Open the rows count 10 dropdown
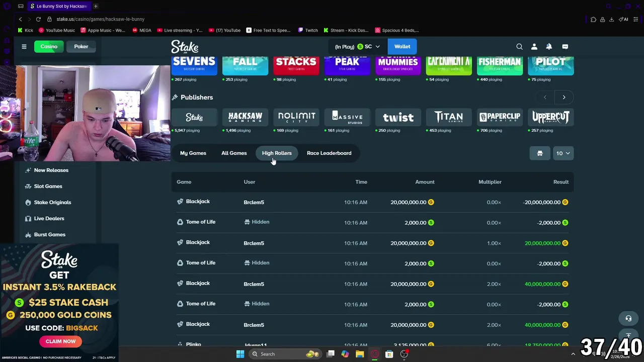The height and width of the screenshot is (362, 644). point(563,153)
